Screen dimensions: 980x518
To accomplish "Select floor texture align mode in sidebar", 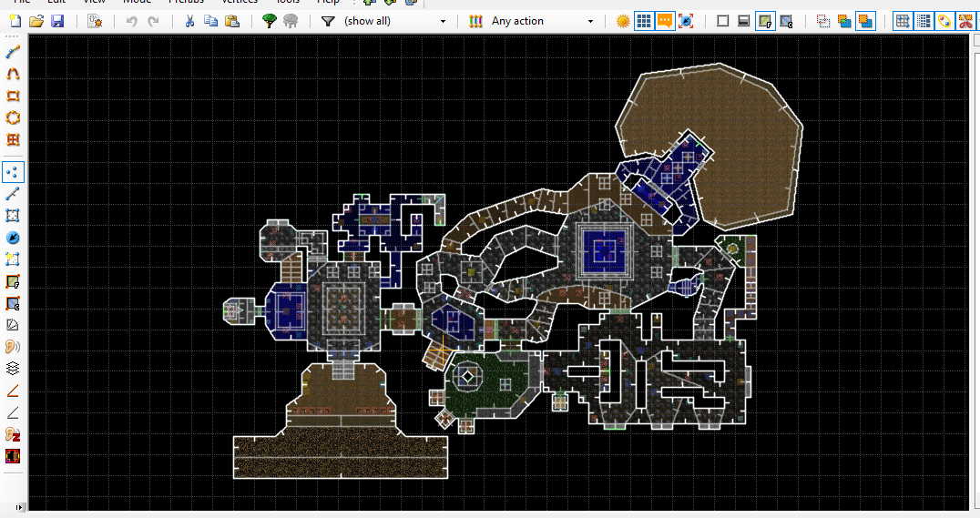I will click(13, 281).
